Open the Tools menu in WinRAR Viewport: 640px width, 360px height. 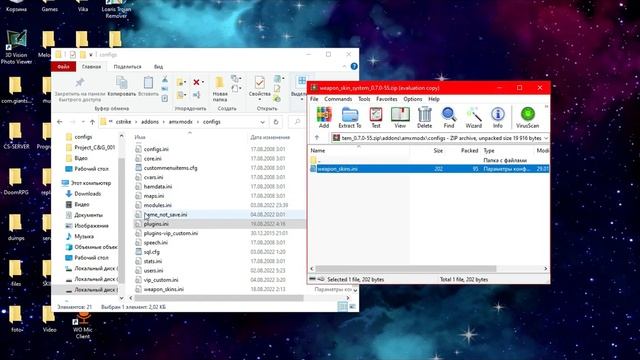[x=364, y=99]
